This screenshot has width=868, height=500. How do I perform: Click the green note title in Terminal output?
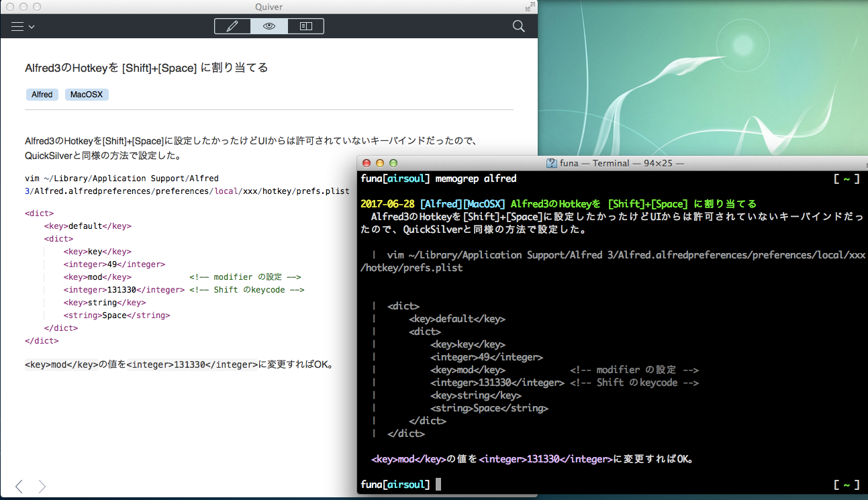tap(634, 204)
